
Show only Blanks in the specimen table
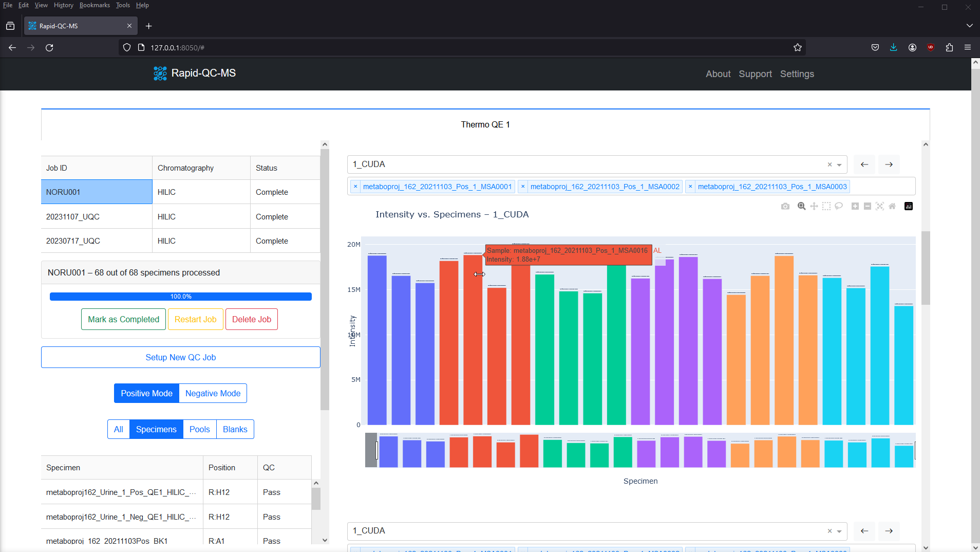point(235,429)
